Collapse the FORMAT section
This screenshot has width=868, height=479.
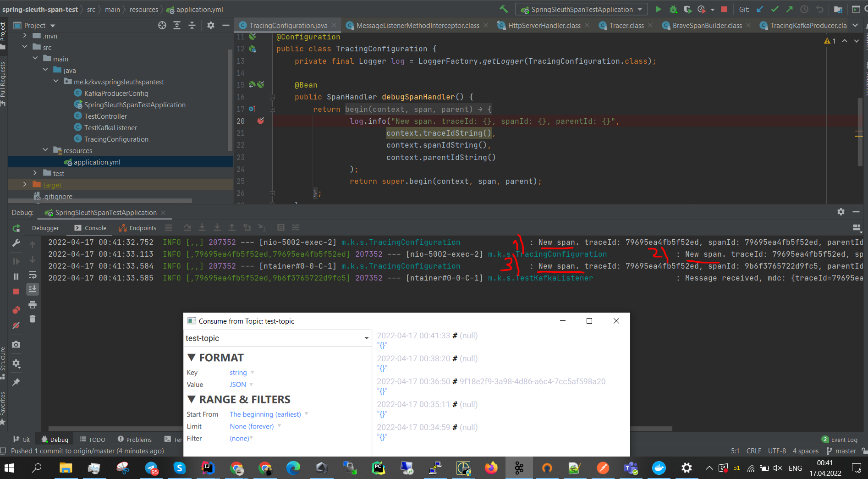[192, 358]
